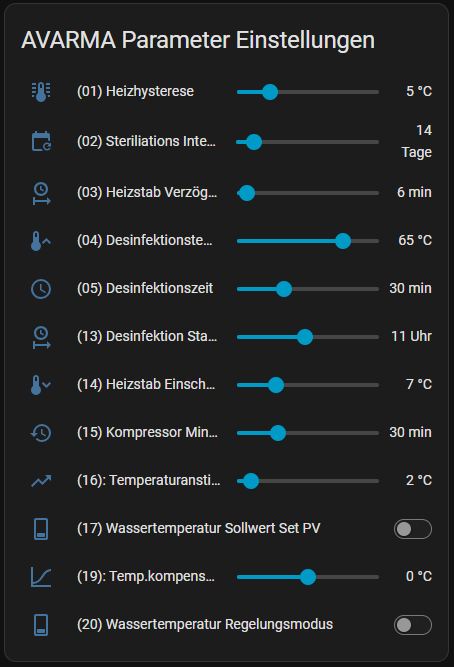
Task: Click the clock icon beside Desinfektionszeit
Action: pyautogui.click(x=41, y=289)
